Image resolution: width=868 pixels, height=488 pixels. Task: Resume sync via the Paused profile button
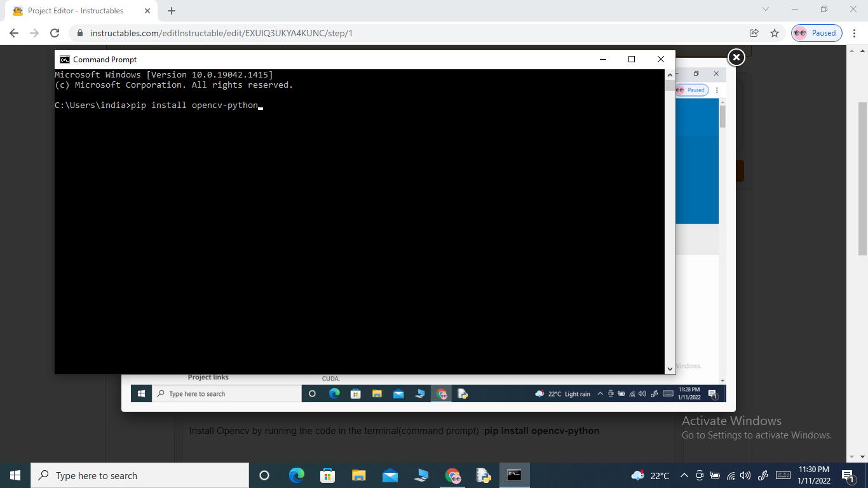(816, 32)
